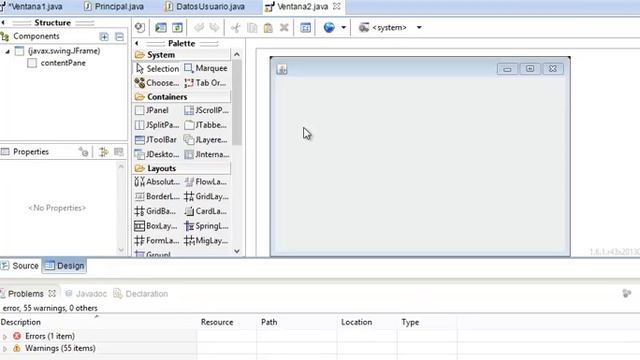
Task: Click the copy icon in toolbar
Action: click(252, 27)
